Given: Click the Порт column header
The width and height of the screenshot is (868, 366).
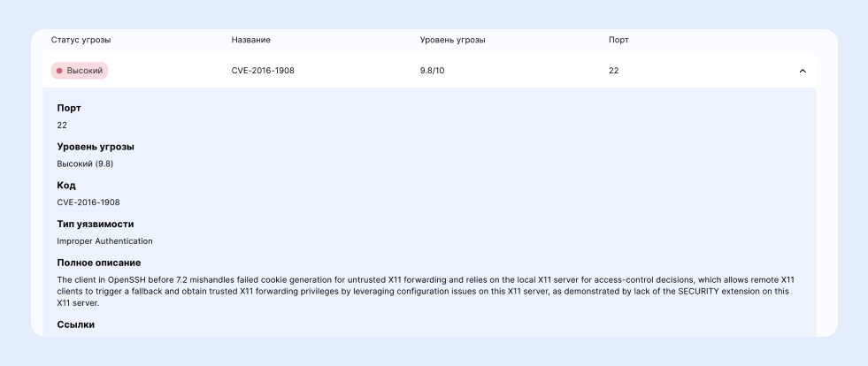Looking at the screenshot, I should pyautogui.click(x=618, y=41).
